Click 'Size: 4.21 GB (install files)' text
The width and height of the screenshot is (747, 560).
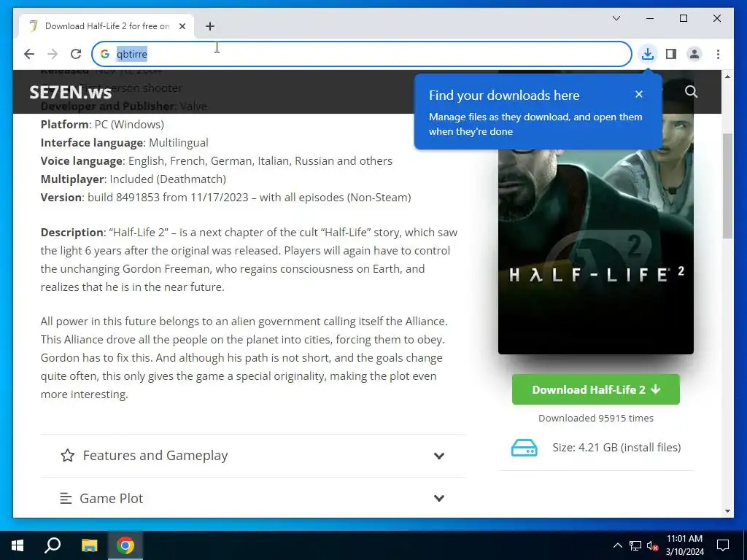[x=616, y=448]
